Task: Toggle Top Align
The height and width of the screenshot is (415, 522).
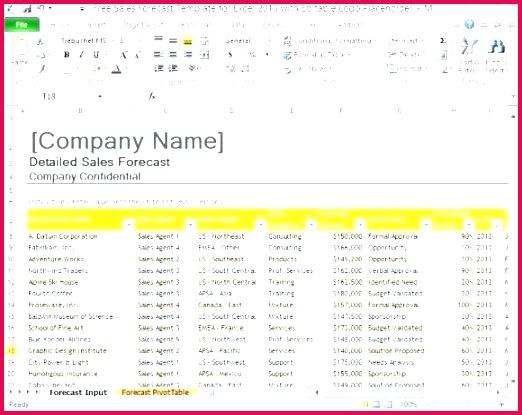Action: [158, 40]
